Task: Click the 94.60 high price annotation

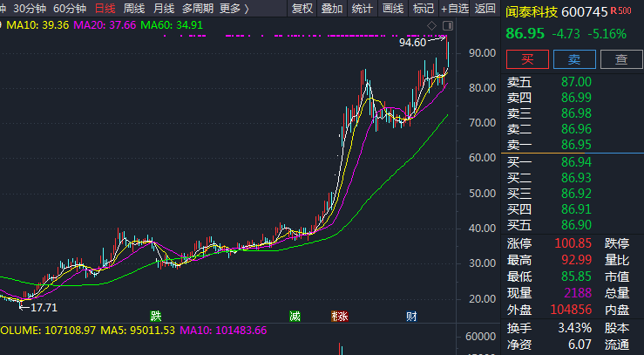Action: pyautogui.click(x=413, y=43)
